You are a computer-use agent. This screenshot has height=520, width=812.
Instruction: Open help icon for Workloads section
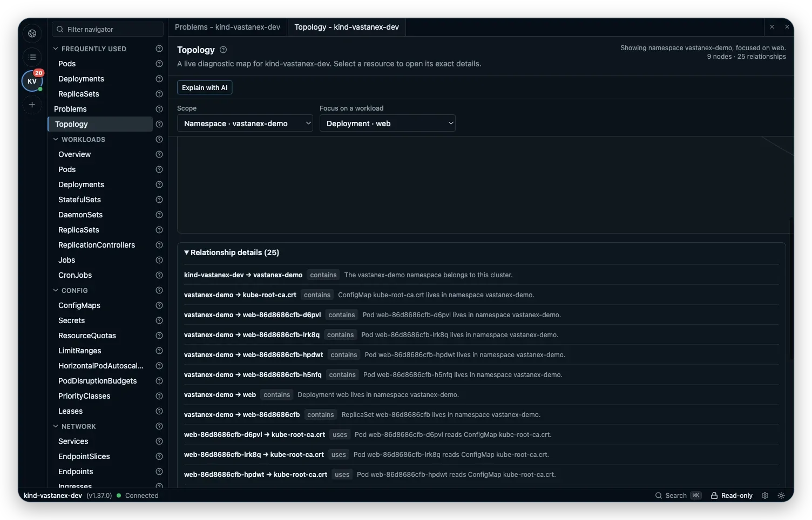point(159,139)
